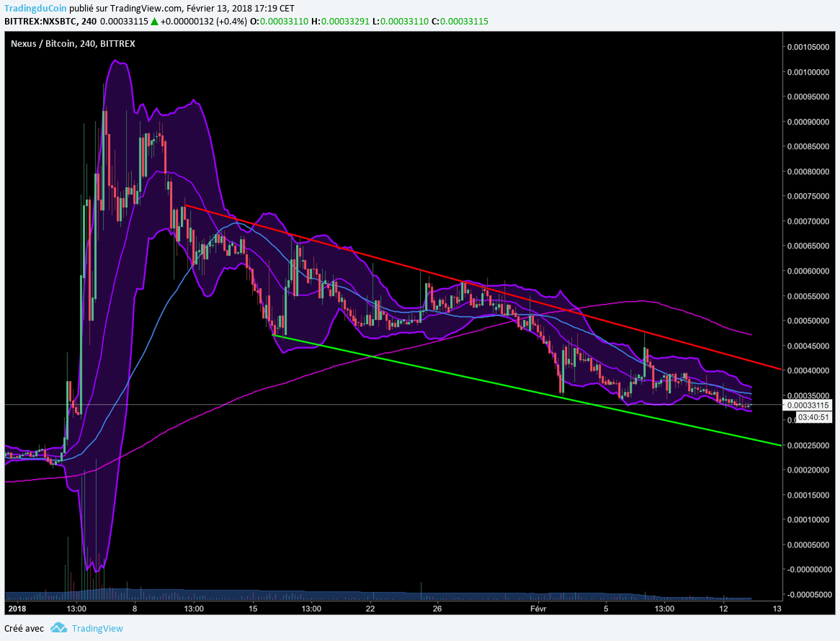Click the TradingView cloud logo icon

(x=57, y=628)
